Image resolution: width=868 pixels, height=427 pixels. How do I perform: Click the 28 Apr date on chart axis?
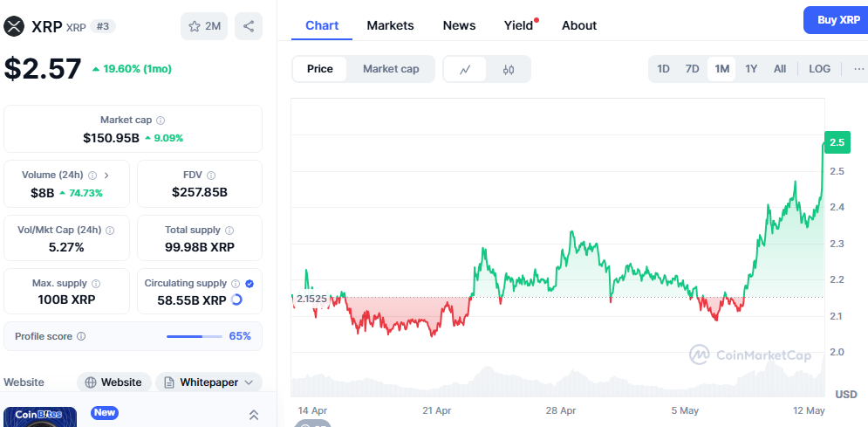[x=560, y=411]
